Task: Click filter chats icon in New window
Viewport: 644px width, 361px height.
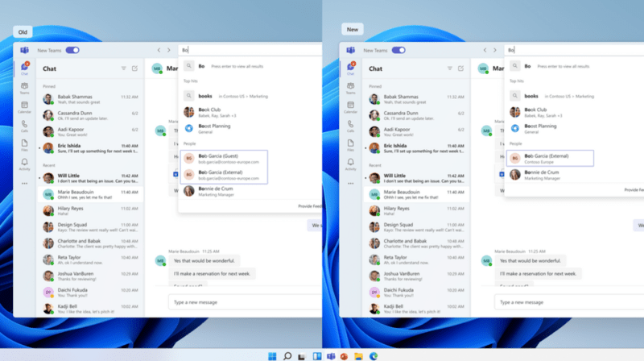Action: pos(450,68)
